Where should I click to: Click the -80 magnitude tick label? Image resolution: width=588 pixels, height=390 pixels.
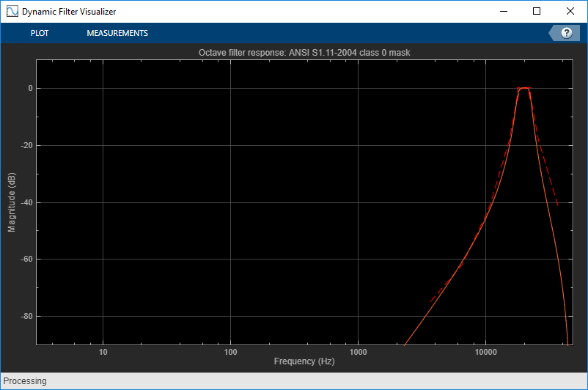point(26,316)
